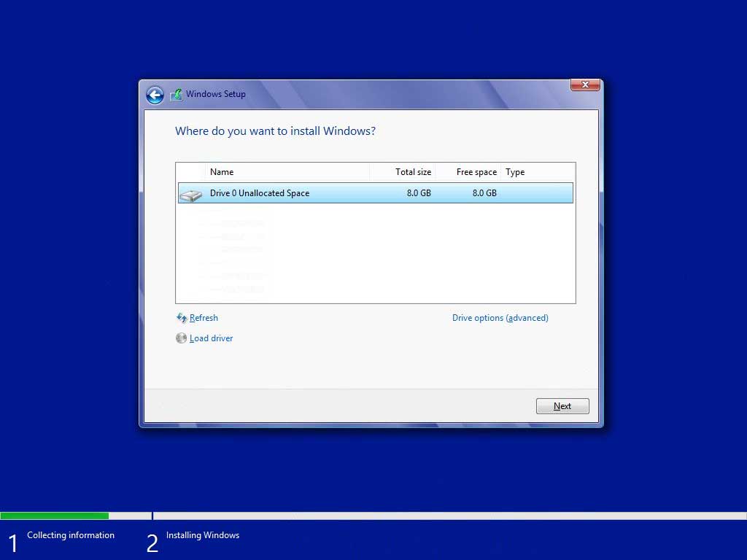
Task: Click the Total size column header
Action: tap(403, 172)
